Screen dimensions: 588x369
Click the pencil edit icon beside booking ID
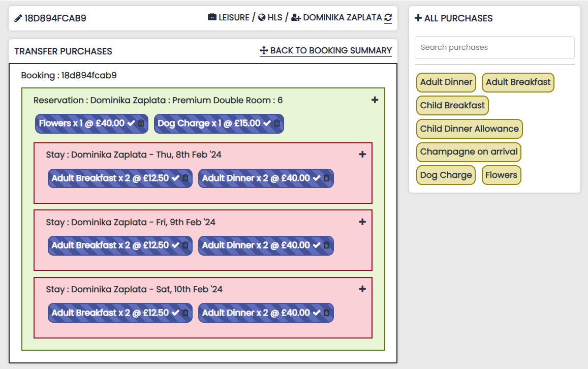pos(18,18)
